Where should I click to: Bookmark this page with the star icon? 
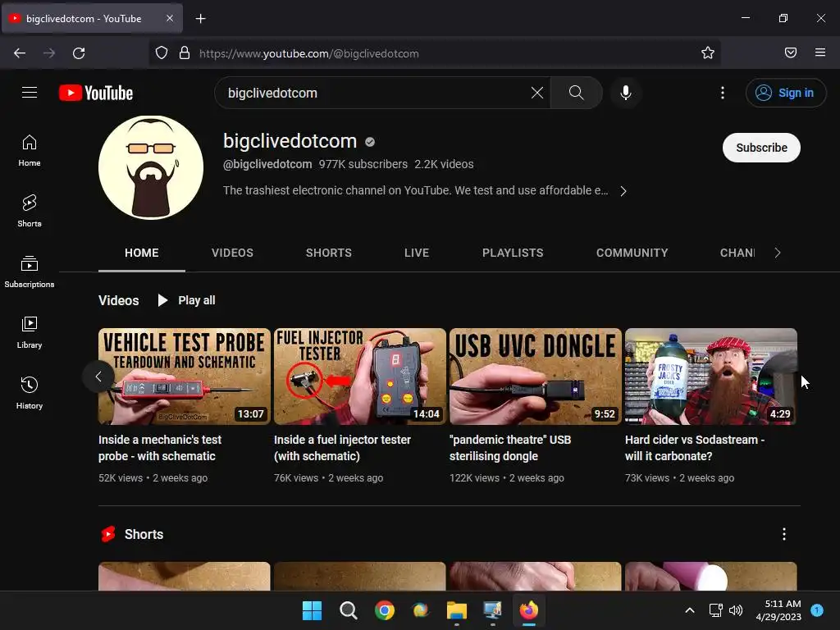point(708,52)
